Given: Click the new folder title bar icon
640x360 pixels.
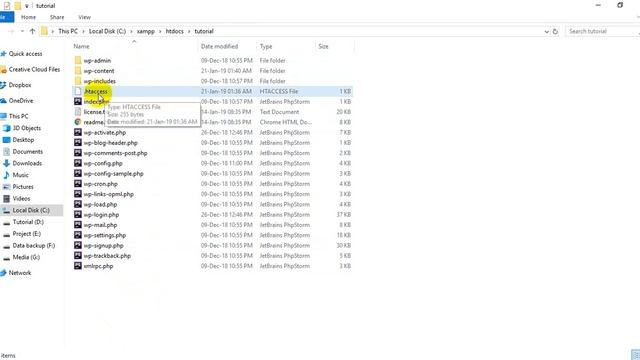Looking at the screenshot, I should point(18,6).
